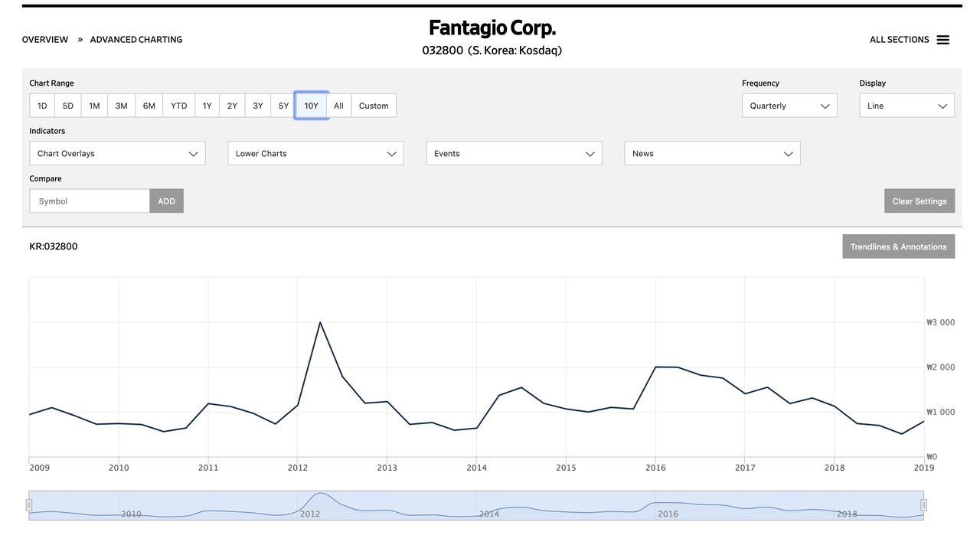Click right handle of the range navigator
This screenshot has width=980, height=558.
923,505
